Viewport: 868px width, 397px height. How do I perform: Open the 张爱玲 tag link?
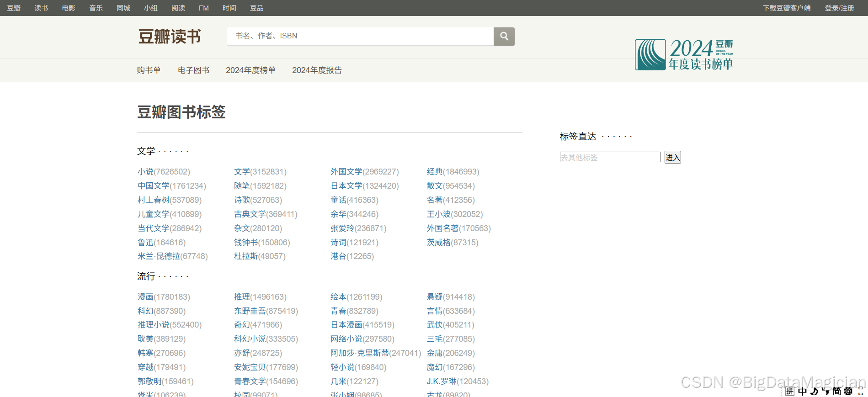pyautogui.click(x=342, y=228)
